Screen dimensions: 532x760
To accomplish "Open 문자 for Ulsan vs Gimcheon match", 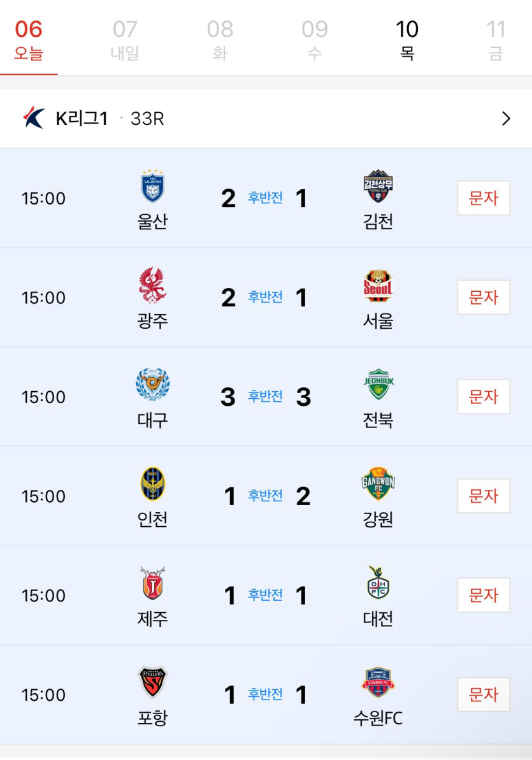I will tap(484, 197).
